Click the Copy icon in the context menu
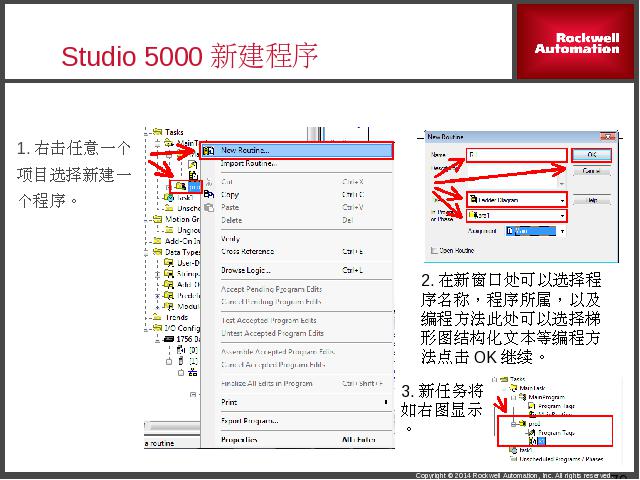The width and height of the screenshot is (640, 480). 209,194
